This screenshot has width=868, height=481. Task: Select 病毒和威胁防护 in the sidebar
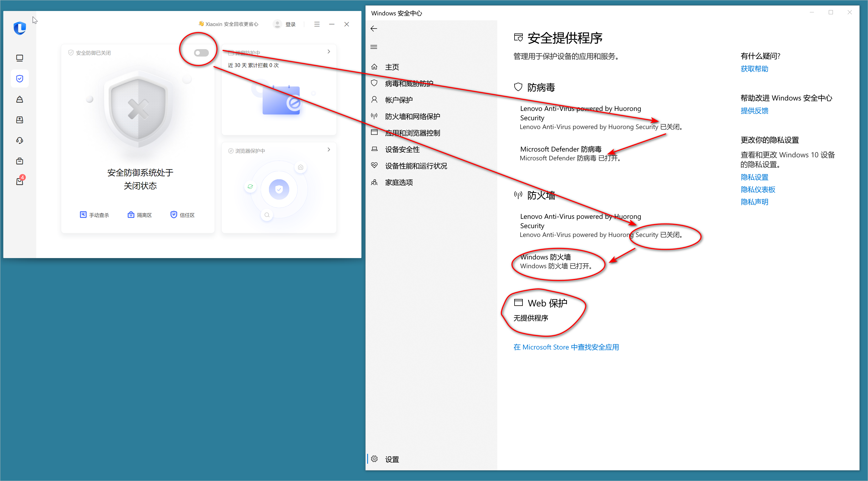tap(409, 83)
